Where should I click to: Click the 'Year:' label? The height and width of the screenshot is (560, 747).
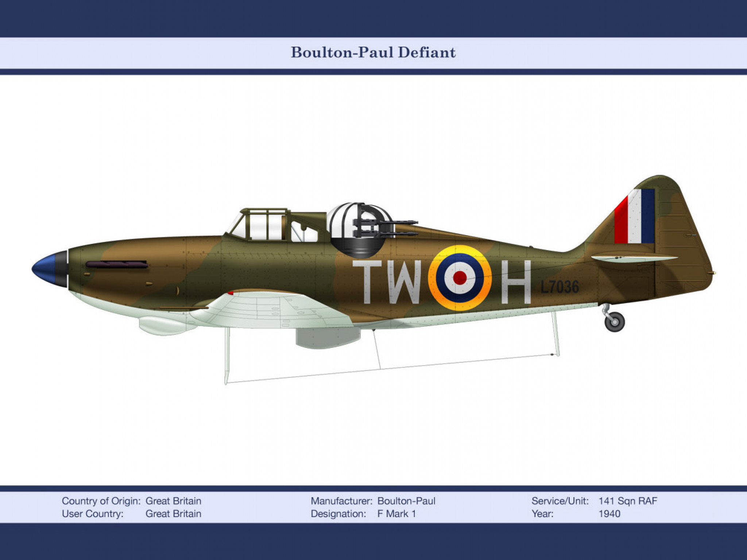542,514
